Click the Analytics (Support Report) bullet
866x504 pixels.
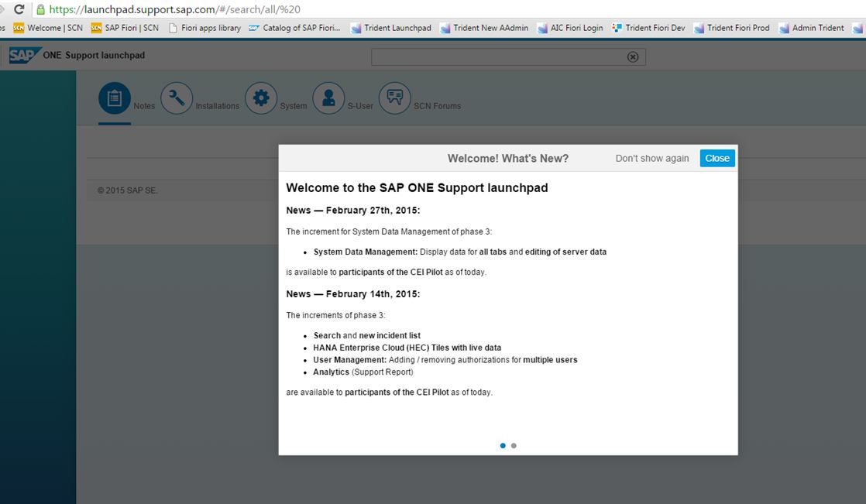click(x=363, y=372)
